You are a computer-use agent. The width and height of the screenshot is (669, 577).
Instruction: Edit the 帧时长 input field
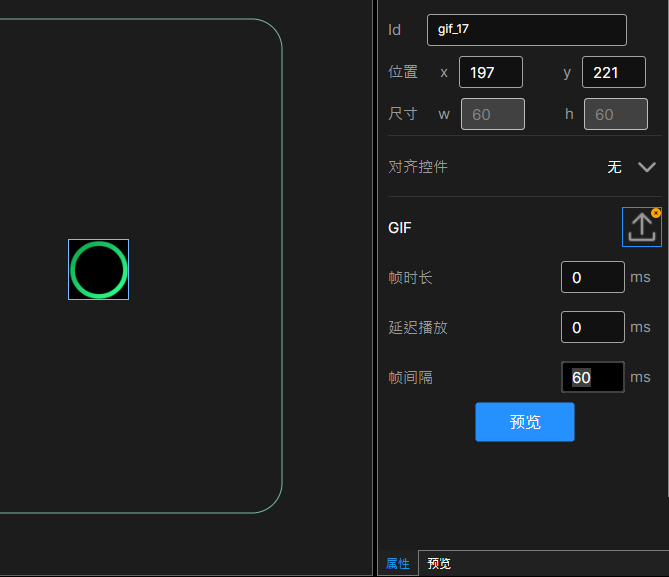tap(593, 277)
